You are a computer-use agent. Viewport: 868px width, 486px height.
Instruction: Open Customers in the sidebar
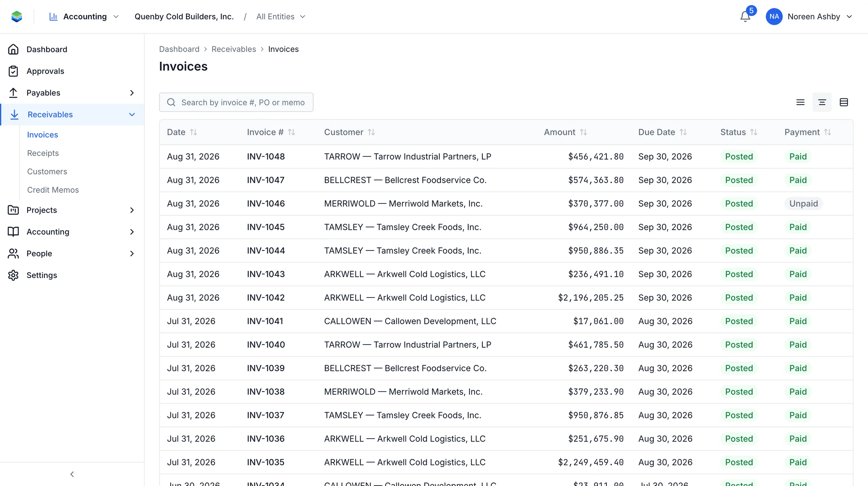click(x=47, y=172)
